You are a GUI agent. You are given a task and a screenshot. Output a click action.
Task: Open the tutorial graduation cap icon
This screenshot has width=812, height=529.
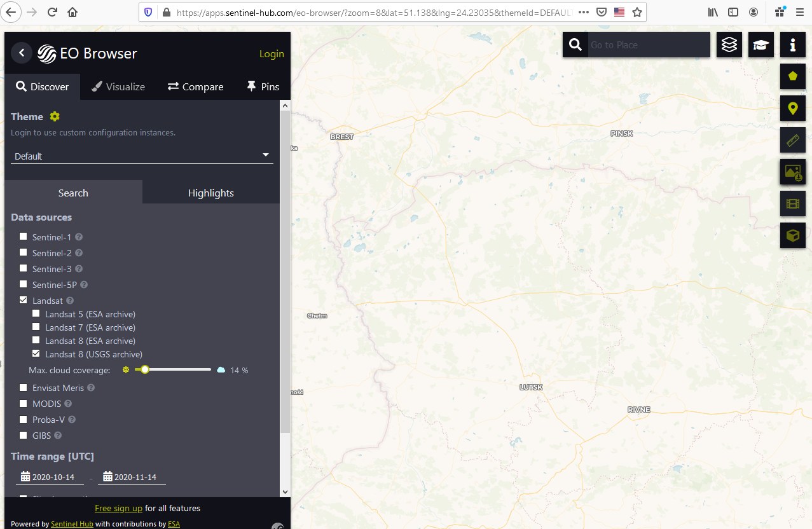point(761,45)
